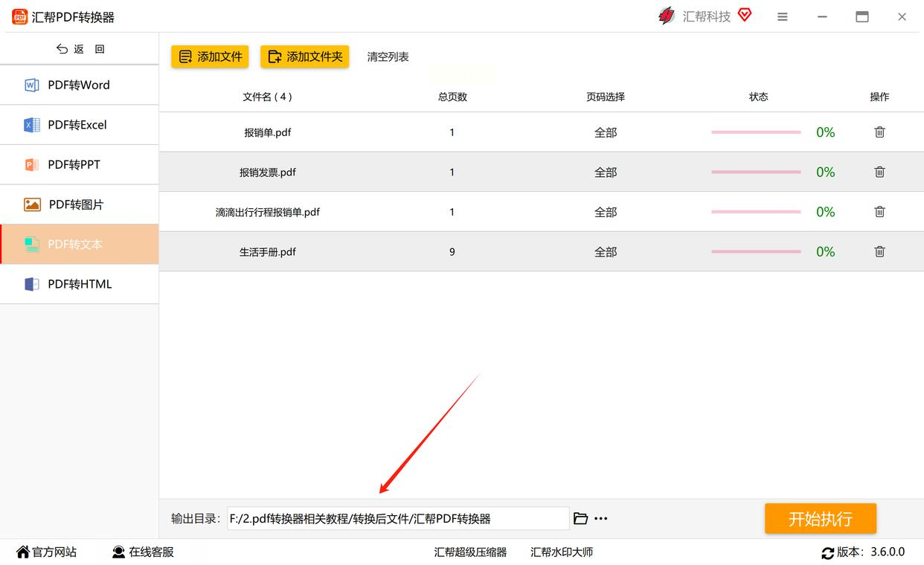Click the progress bar of 报销发票.pdf

[756, 172]
